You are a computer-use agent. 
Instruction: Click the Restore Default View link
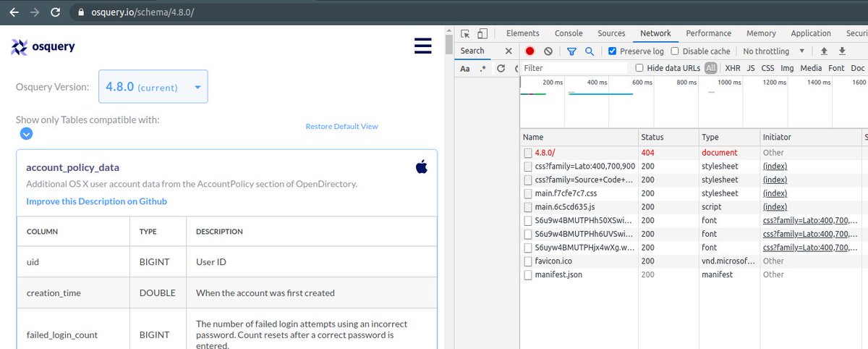click(x=341, y=126)
